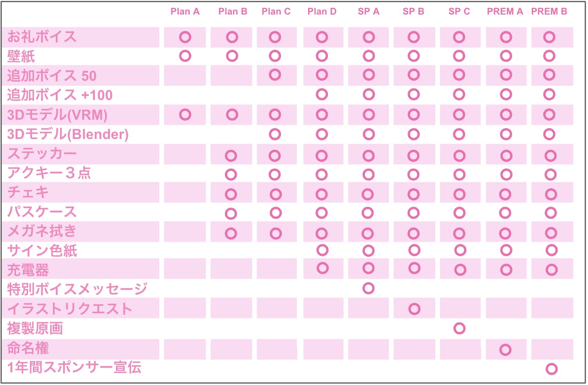The height and width of the screenshot is (385, 588).
Task: Click the 3Dモデル(Blender) circle under Plan C
Action: click(275, 134)
